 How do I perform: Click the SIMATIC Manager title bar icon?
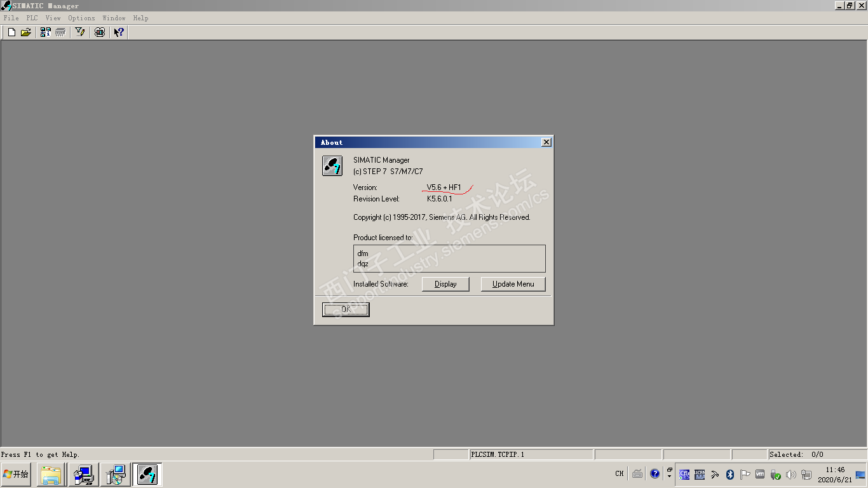[x=6, y=6]
